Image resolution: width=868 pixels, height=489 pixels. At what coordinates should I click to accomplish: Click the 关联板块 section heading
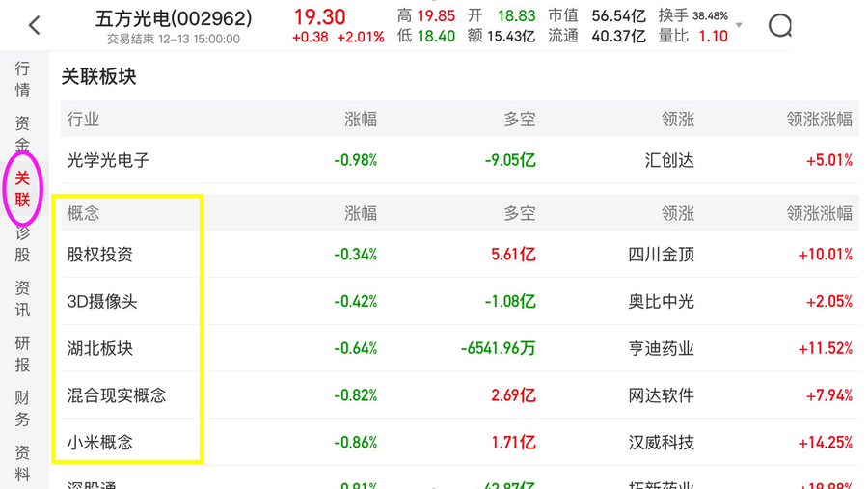click(98, 76)
